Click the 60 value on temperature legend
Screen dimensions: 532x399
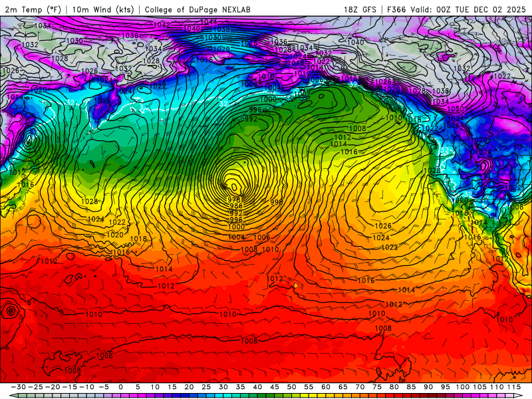(x=326, y=387)
